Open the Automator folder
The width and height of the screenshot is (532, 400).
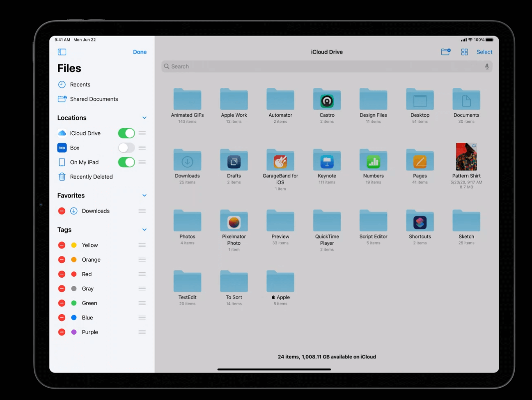pos(280,99)
